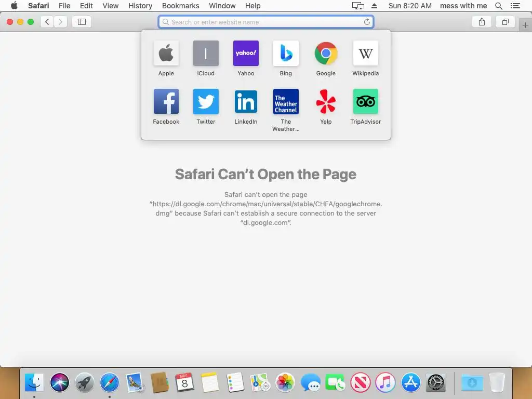Open App Store from the Dock
This screenshot has width=532, height=399.
pyautogui.click(x=410, y=382)
